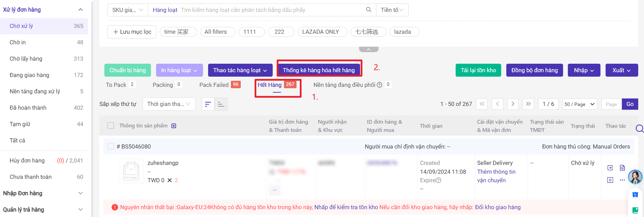Click the Go page button
Viewport: 644px width, 217px height.
click(630, 104)
